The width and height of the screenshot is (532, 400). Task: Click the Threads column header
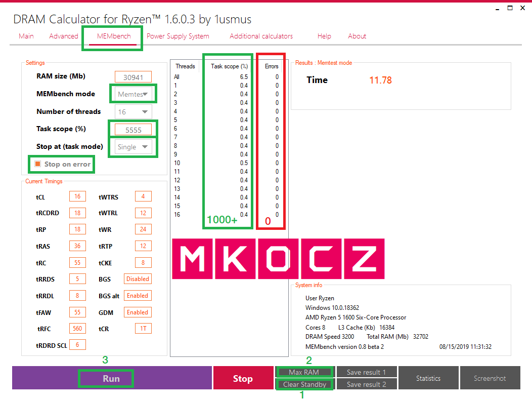point(185,66)
